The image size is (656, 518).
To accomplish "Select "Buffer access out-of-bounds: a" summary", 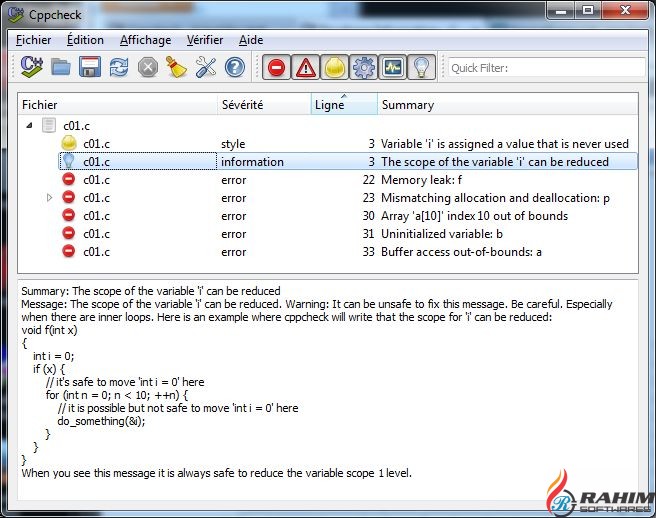I will coord(461,252).
